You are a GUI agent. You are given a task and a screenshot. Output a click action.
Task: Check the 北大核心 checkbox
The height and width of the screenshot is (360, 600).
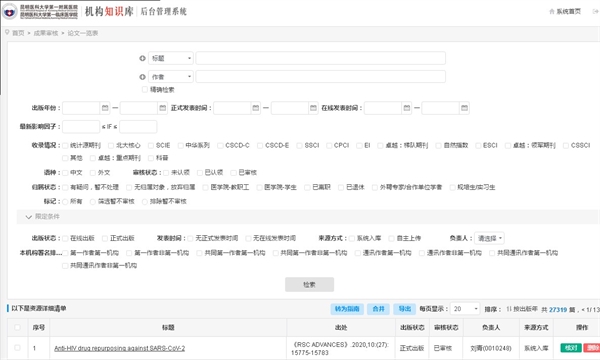[111, 146]
